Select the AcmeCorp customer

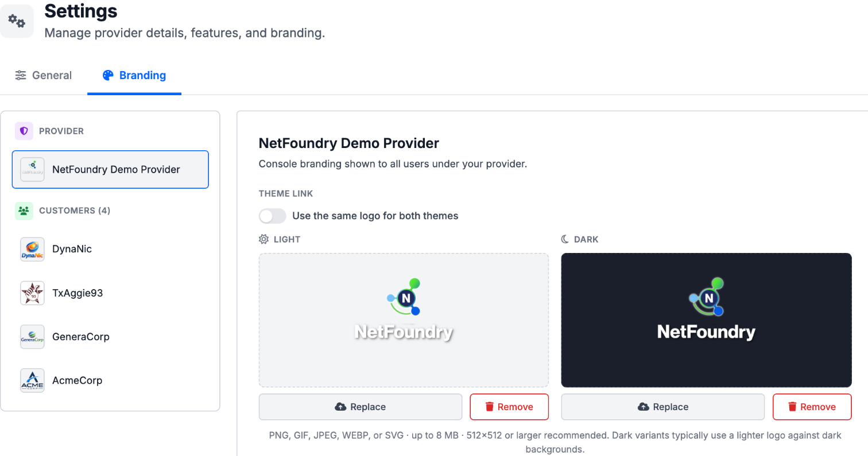(x=110, y=380)
